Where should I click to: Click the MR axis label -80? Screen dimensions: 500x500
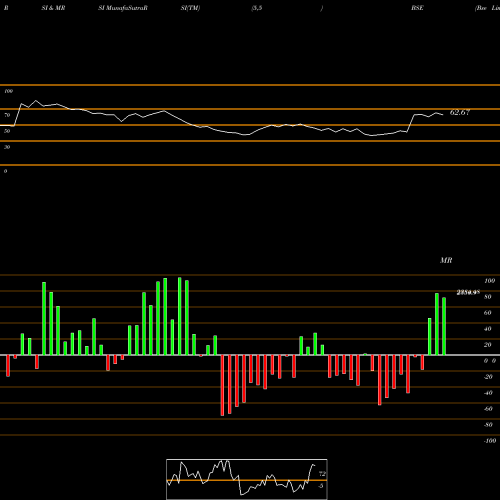click(x=488, y=425)
